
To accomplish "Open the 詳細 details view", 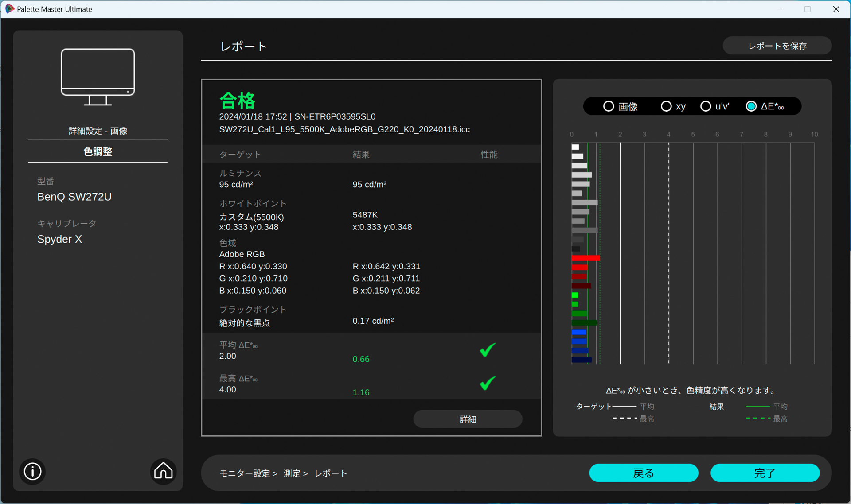I will click(468, 419).
